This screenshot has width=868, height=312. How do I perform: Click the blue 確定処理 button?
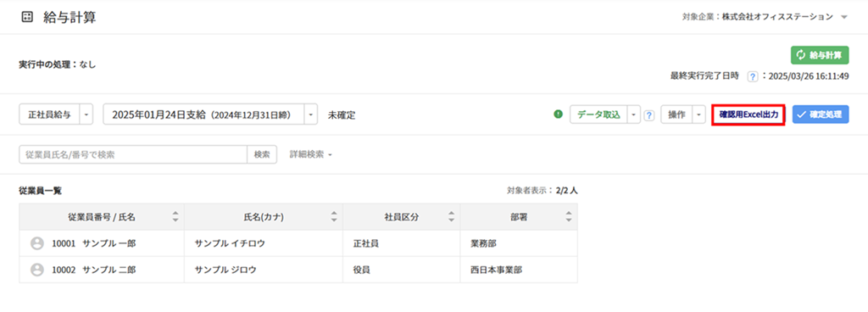(821, 115)
